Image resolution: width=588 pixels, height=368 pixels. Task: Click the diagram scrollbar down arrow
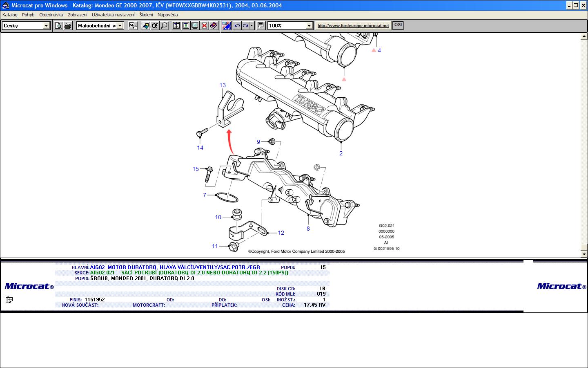[584, 254]
